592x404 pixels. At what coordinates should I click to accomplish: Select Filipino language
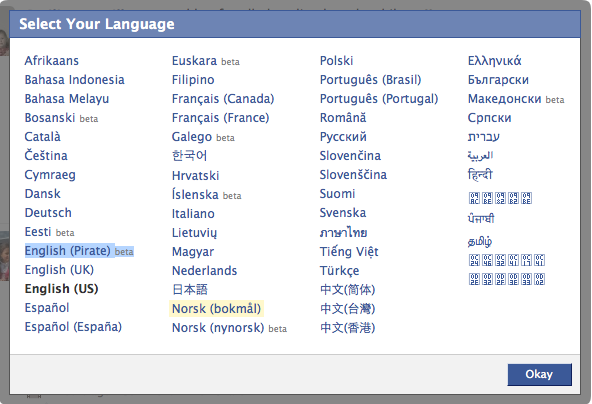pos(193,79)
